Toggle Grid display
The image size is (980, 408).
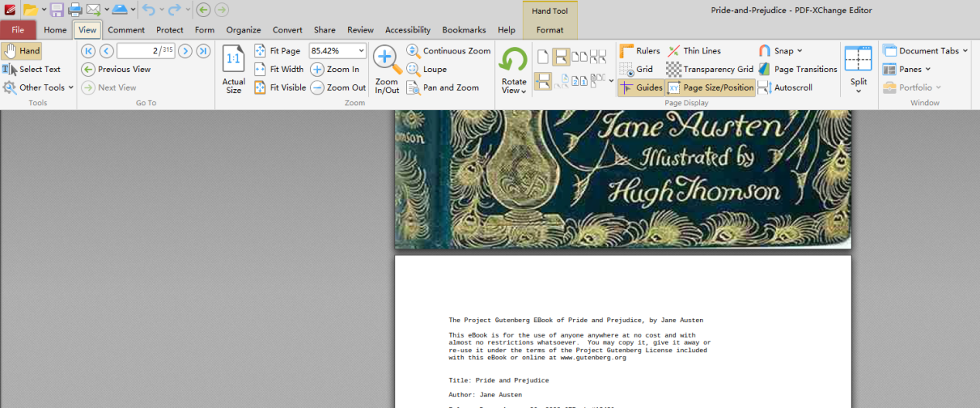[x=637, y=69]
